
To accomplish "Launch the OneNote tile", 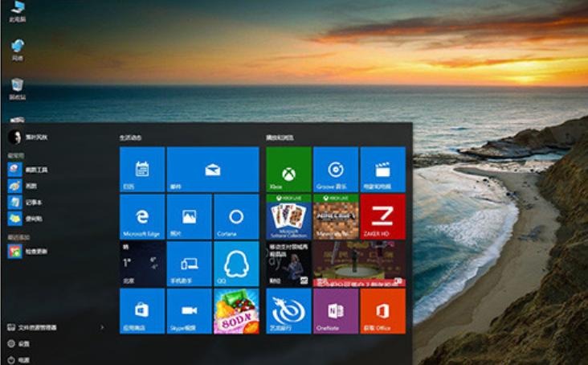I will tap(335, 311).
